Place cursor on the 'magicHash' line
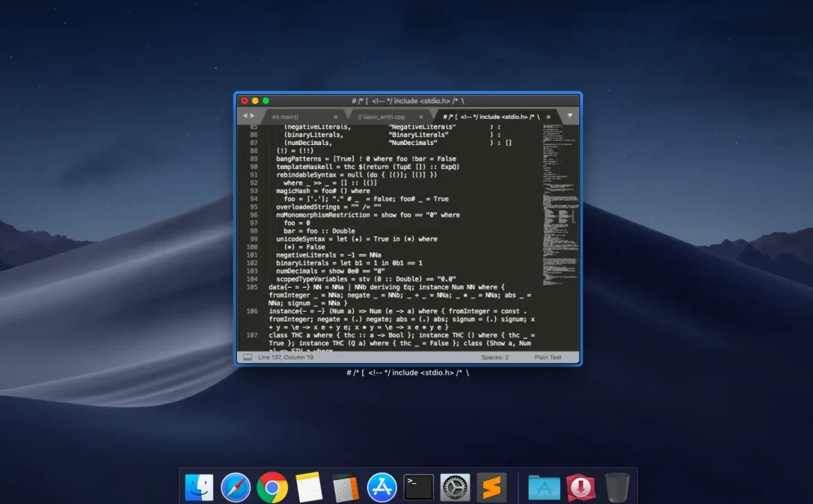This screenshot has width=813, height=504. pos(322,191)
